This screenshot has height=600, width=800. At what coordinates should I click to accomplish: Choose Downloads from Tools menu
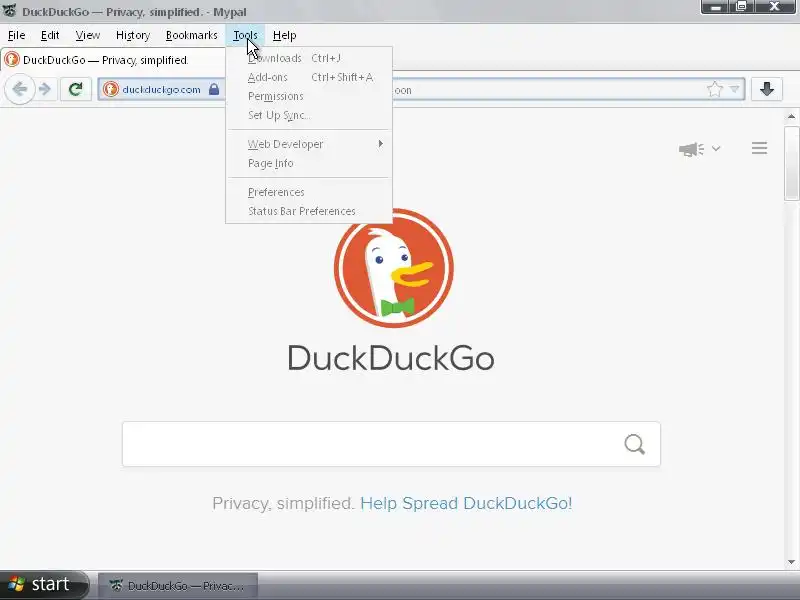[x=309, y=58]
